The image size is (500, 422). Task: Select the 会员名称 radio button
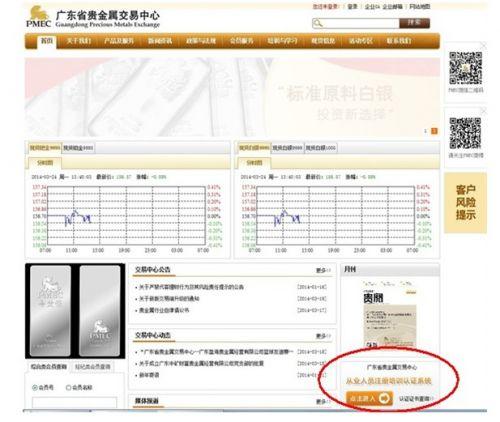click(68, 387)
